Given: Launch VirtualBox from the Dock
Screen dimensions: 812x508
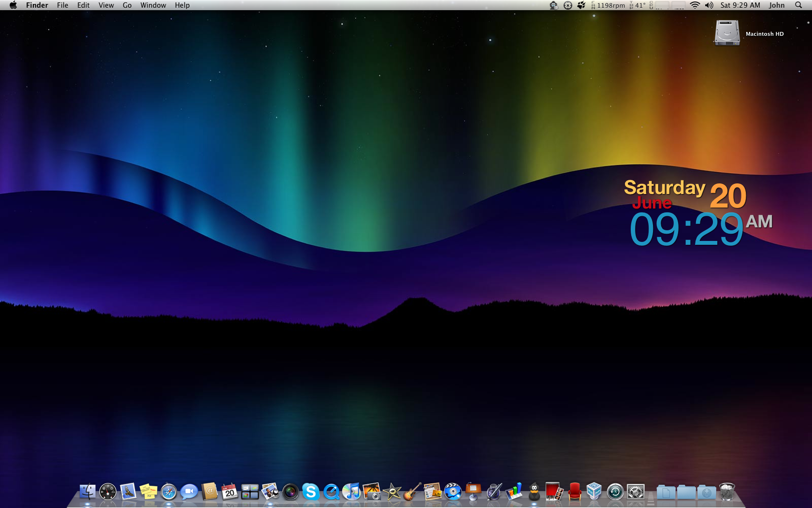Looking at the screenshot, I should (595, 492).
